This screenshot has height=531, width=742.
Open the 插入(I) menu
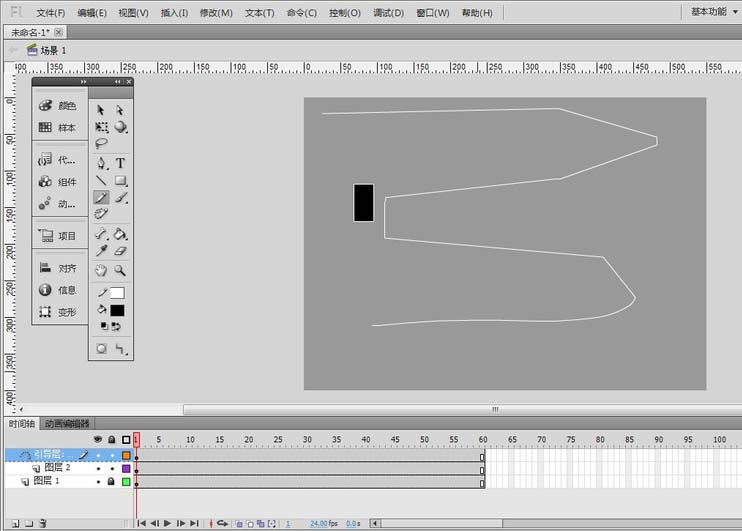coord(174,13)
